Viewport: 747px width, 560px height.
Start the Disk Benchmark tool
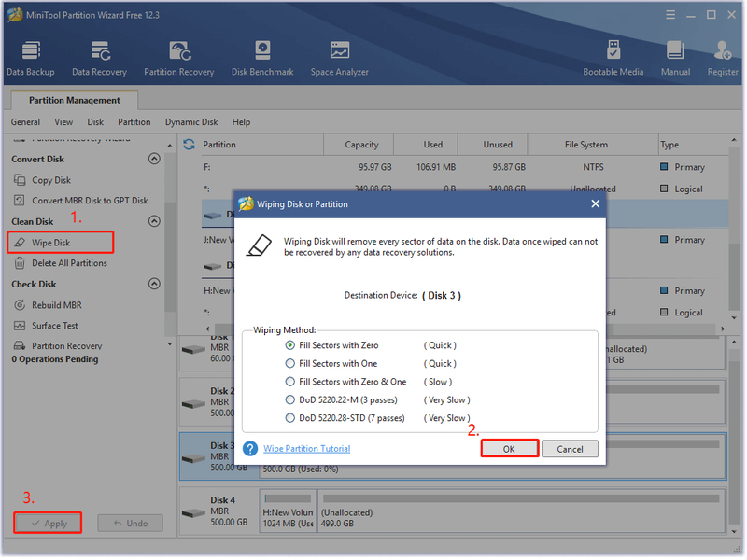(x=262, y=59)
